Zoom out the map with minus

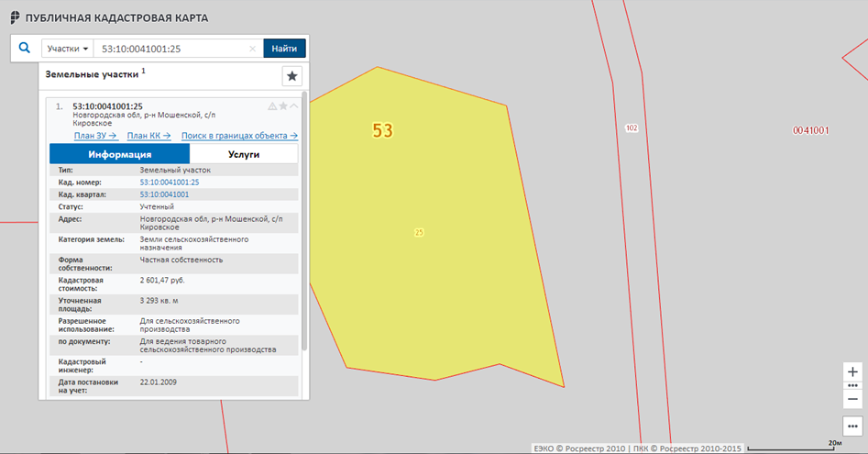pyautogui.click(x=852, y=399)
